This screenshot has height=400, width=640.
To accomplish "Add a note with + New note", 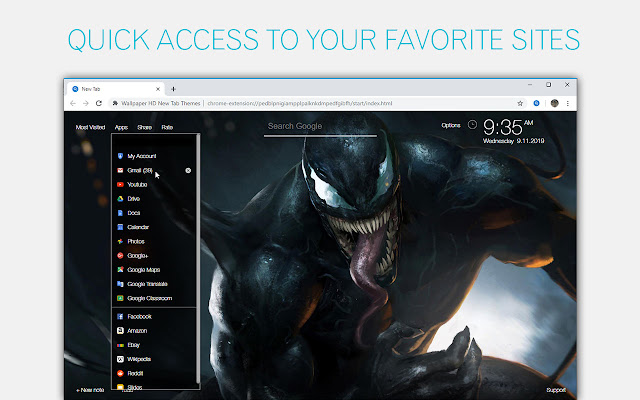I will 90,390.
